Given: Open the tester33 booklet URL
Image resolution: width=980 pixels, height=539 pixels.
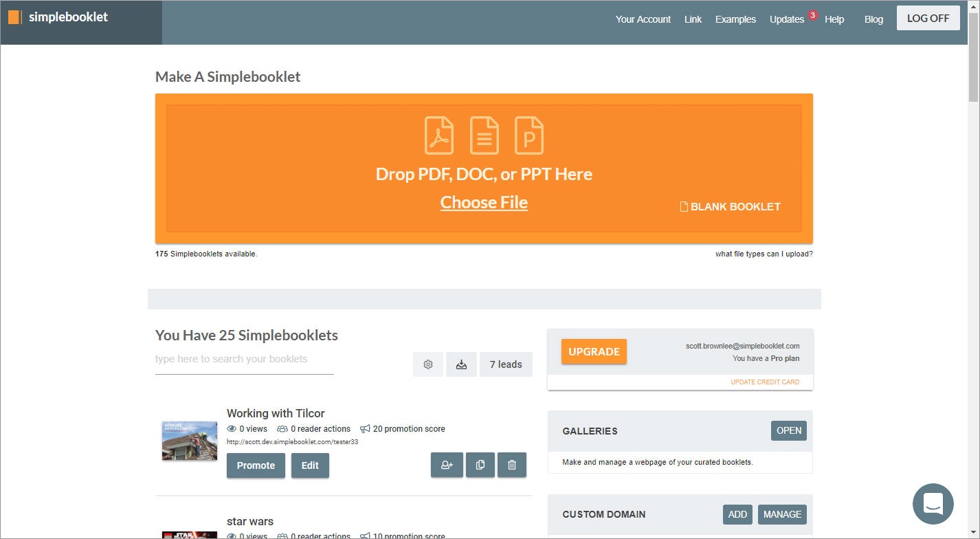Looking at the screenshot, I should 292,442.
